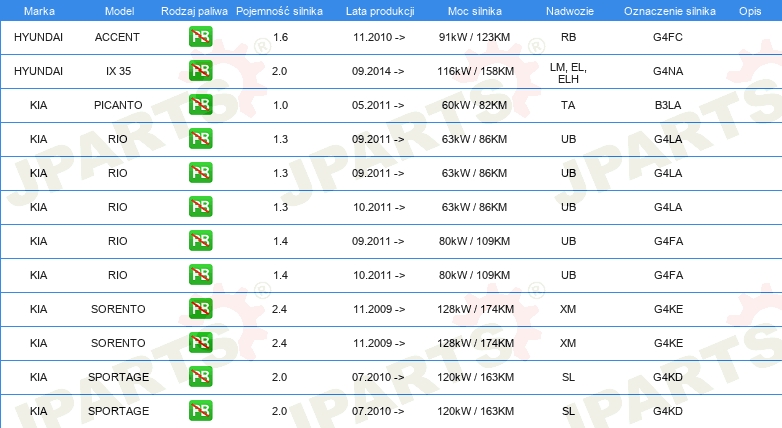Click production date 09.2014 ->
The width and height of the screenshot is (782, 428).
378,71
